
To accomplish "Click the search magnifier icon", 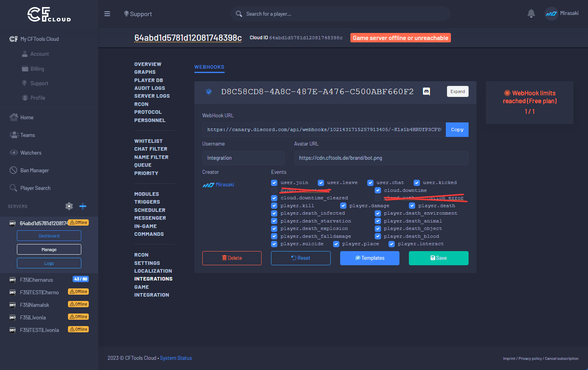I will click(x=239, y=14).
